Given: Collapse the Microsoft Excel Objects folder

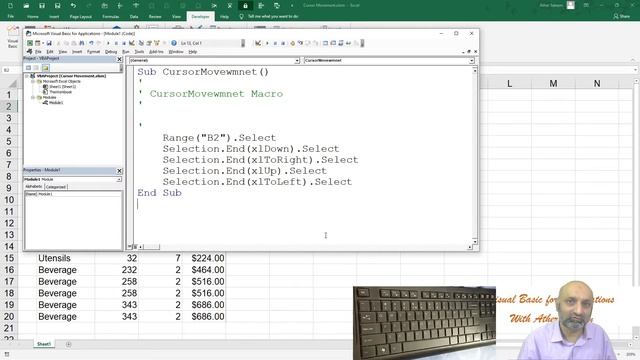Looking at the screenshot, I should 33,81.
